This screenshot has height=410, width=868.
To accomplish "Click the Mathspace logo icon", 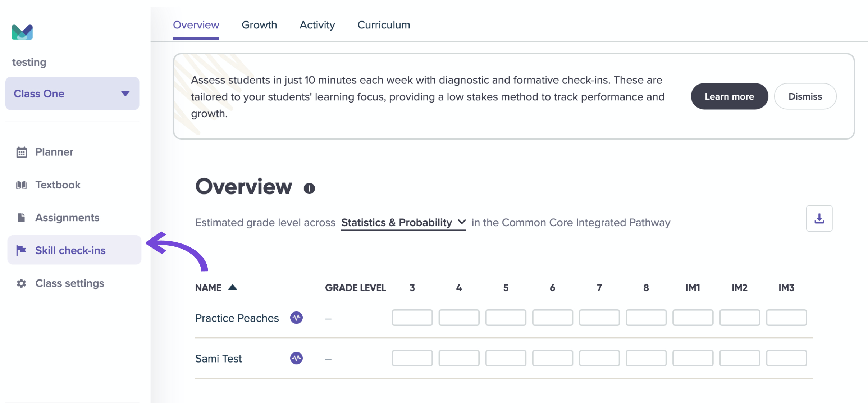I will 22,32.
